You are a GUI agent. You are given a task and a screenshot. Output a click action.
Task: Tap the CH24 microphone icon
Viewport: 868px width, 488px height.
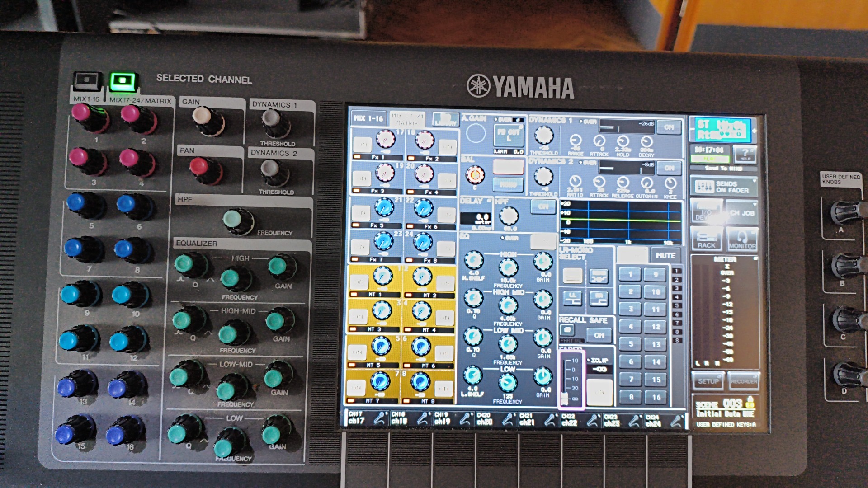coord(676,421)
